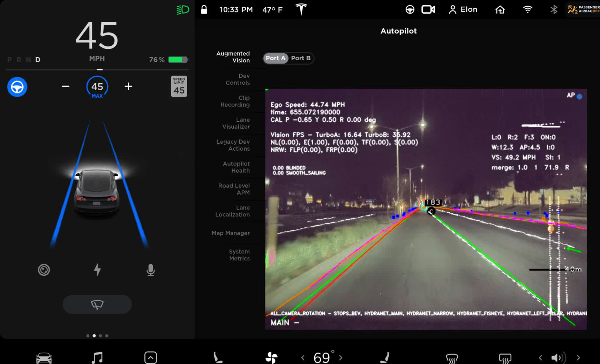600x364 pixels.
Task: Decrease cabin temperature with the left chevron
Action: point(302,357)
